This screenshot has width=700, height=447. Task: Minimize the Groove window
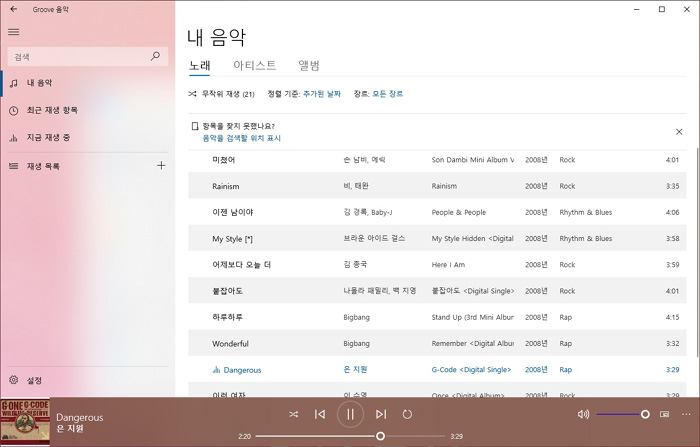point(637,9)
